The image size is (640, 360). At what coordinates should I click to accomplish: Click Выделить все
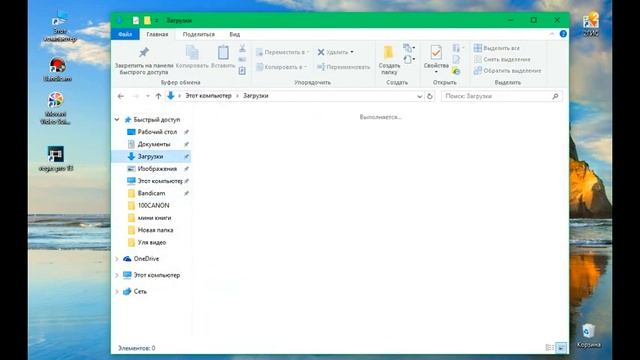(x=497, y=48)
